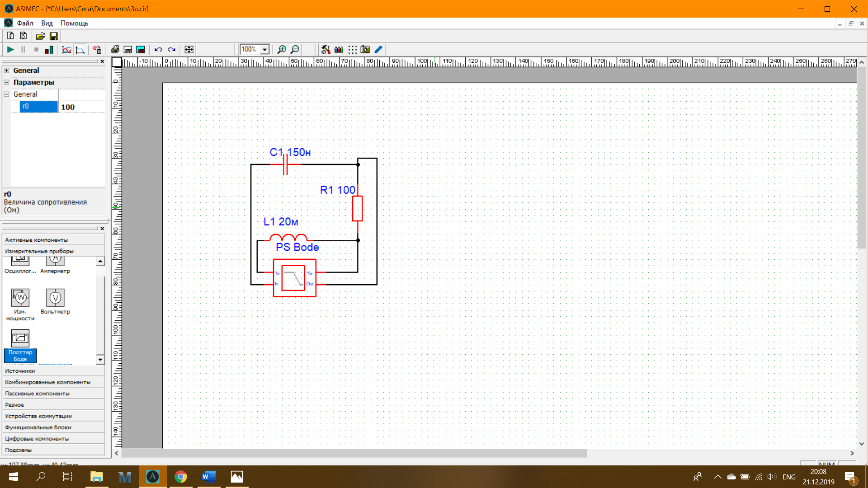
Task: Open the Измерительные приборы category
Action: (x=53, y=251)
